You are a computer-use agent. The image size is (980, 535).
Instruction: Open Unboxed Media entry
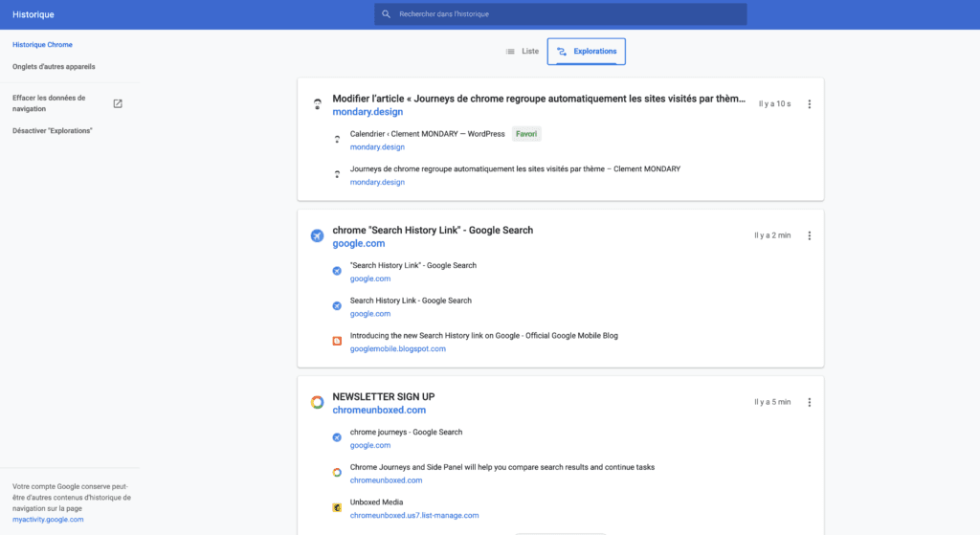tap(376, 502)
